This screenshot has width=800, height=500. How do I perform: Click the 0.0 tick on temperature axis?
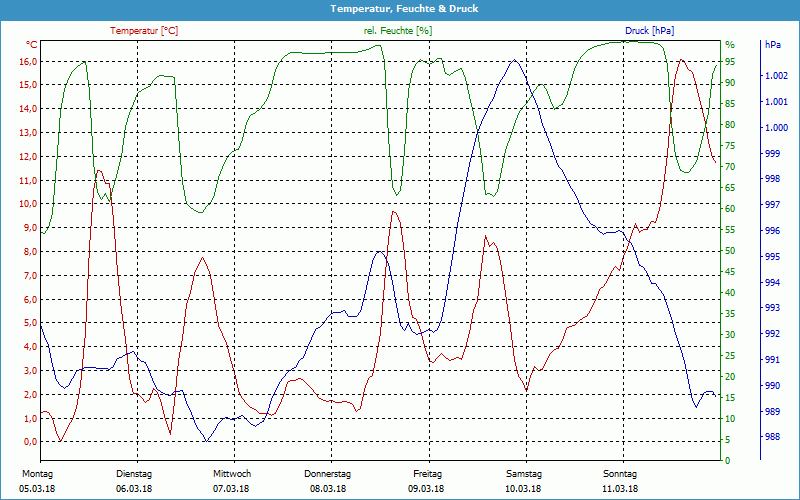pos(30,442)
